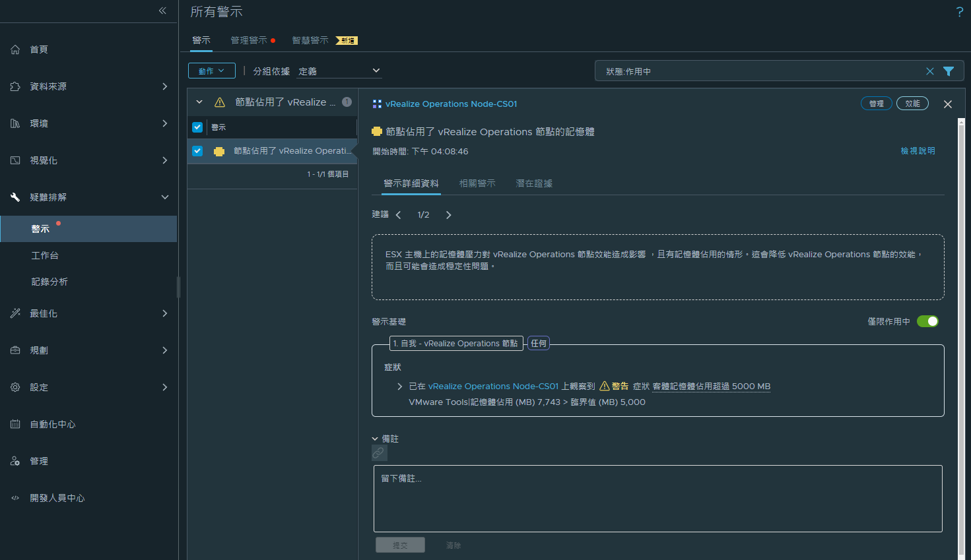Click the 開發人員中心 code icon
This screenshot has height=560, width=971.
coord(15,498)
